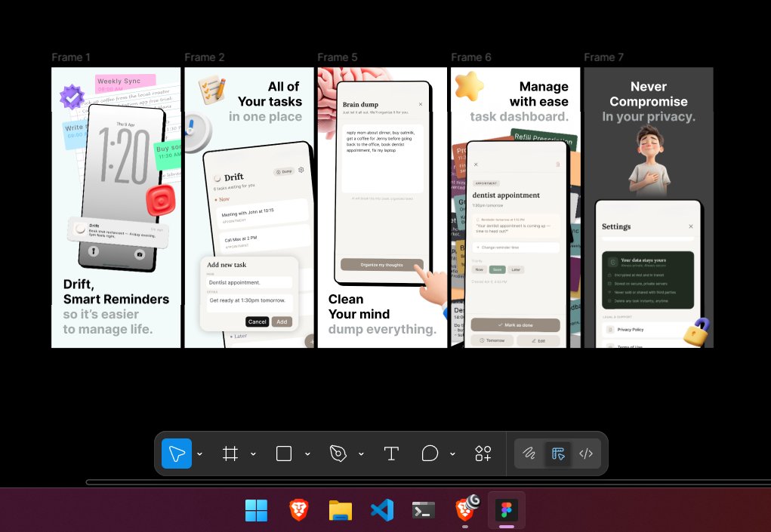Viewport: 771px width, 532px height.
Task: Click the close X in Brain dump mockup
Action: (x=421, y=104)
